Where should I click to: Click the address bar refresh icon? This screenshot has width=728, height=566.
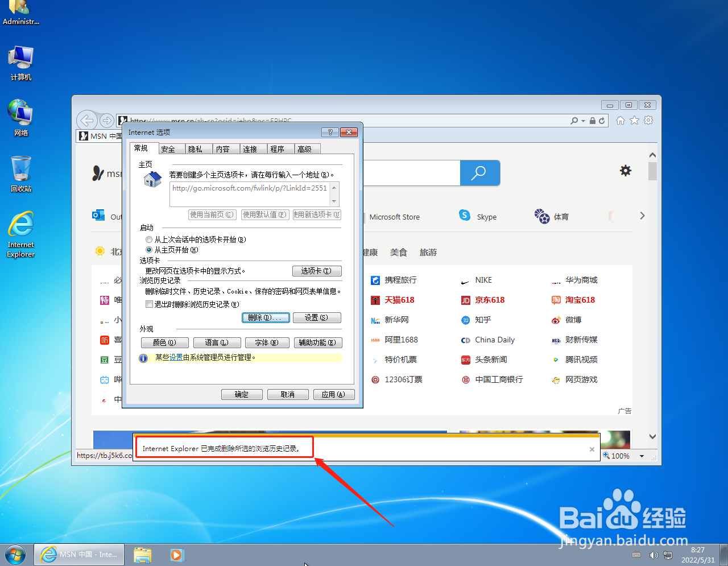(x=602, y=121)
